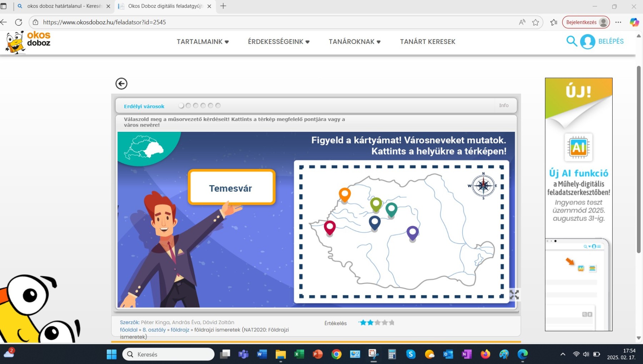Expand the ÉRDEKESSÉGEINK dropdown menu
The height and width of the screenshot is (364, 643).
pos(279,42)
